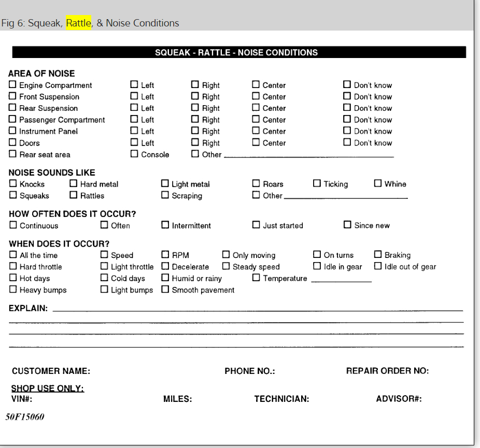The image size is (480, 448).
Task: Tick Since new checkbox
Action: [x=347, y=225]
